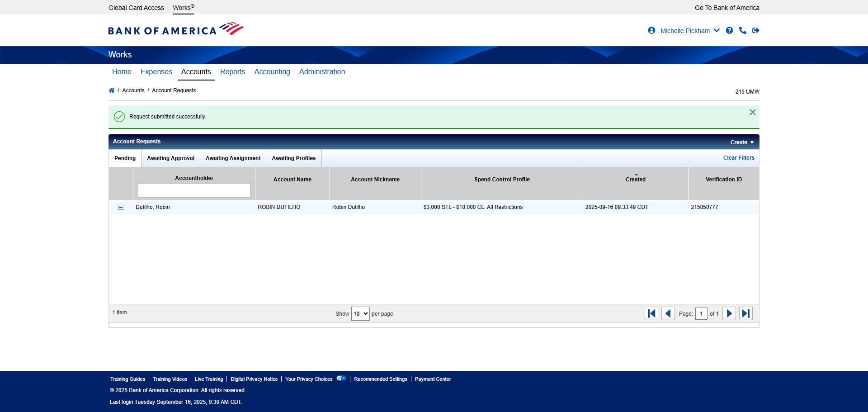Click the sign out icon

coord(756,30)
